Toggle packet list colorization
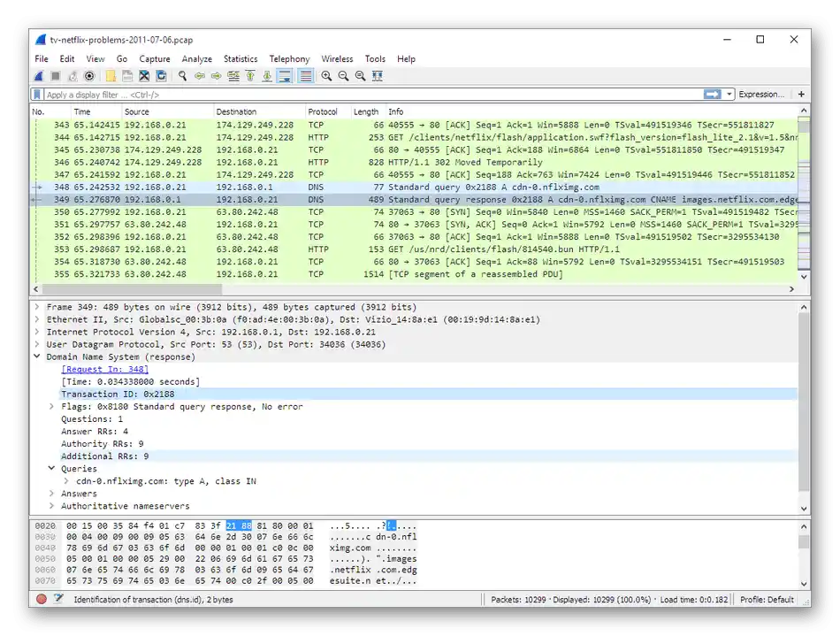840x636 pixels. click(x=305, y=76)
